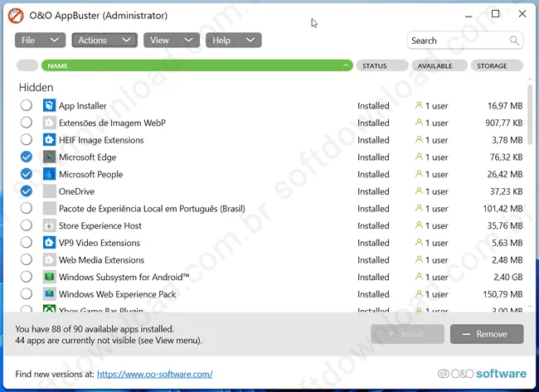539x392 pixels.
Task: Sort by the STORAGE column header
Action: [x=497, y=65]
